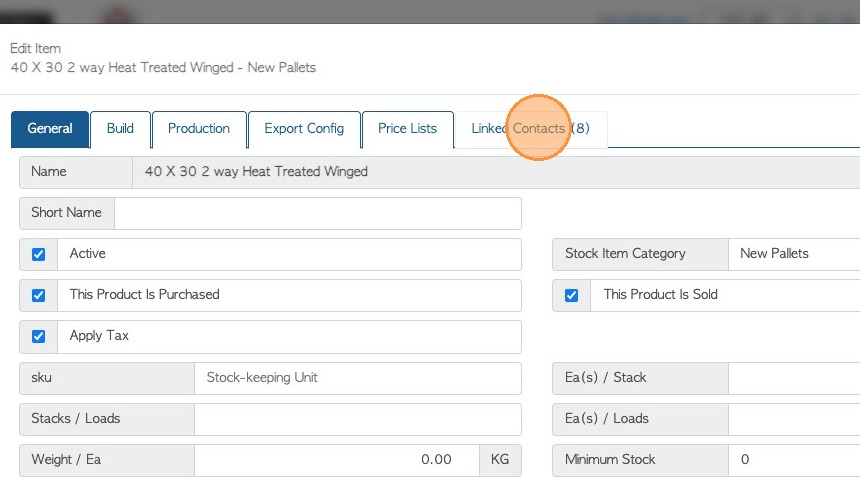Click into the sku input field

[357, 378]
